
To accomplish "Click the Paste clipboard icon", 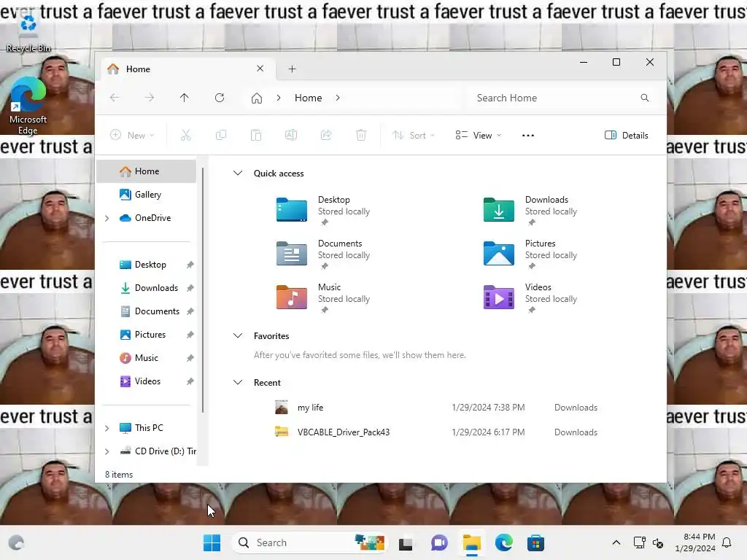I will coord(256,135).
